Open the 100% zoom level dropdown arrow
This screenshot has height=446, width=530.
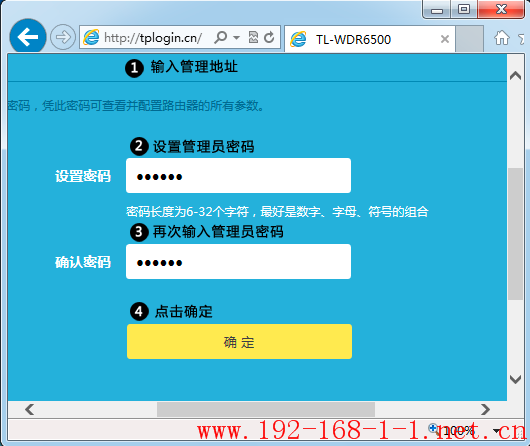pyautogui.click(x=496, y=431)
